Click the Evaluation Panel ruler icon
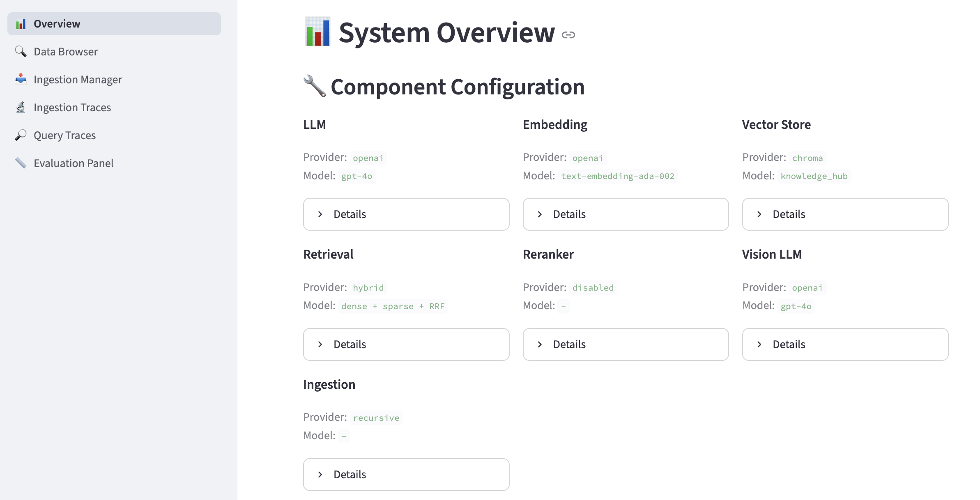 pos(21,163)
